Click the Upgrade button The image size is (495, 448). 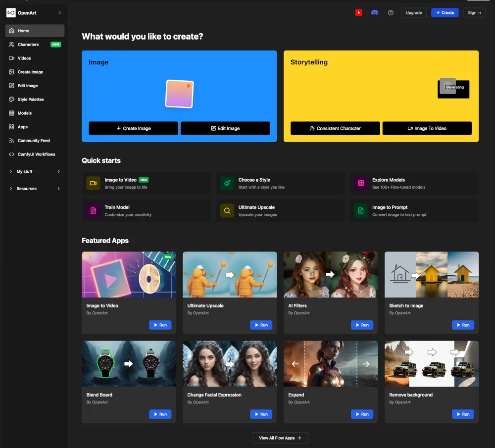pyautogui.click(x=413, y=13)
